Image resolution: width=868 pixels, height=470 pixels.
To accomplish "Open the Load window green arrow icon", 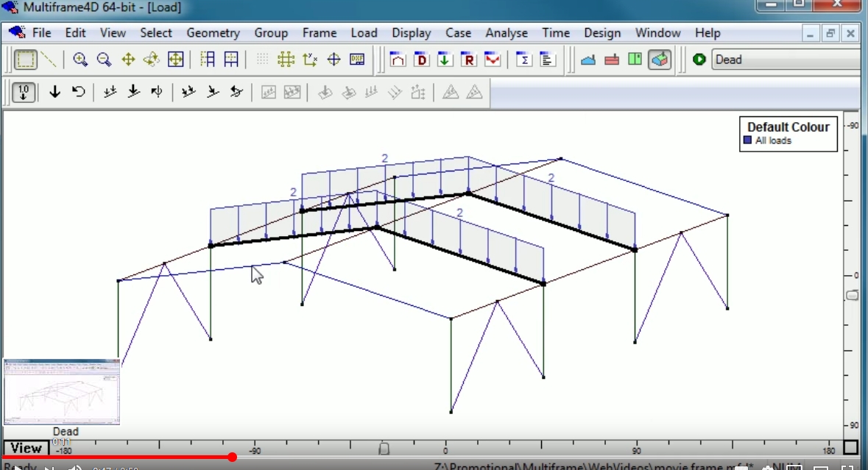I will (445, 60).
